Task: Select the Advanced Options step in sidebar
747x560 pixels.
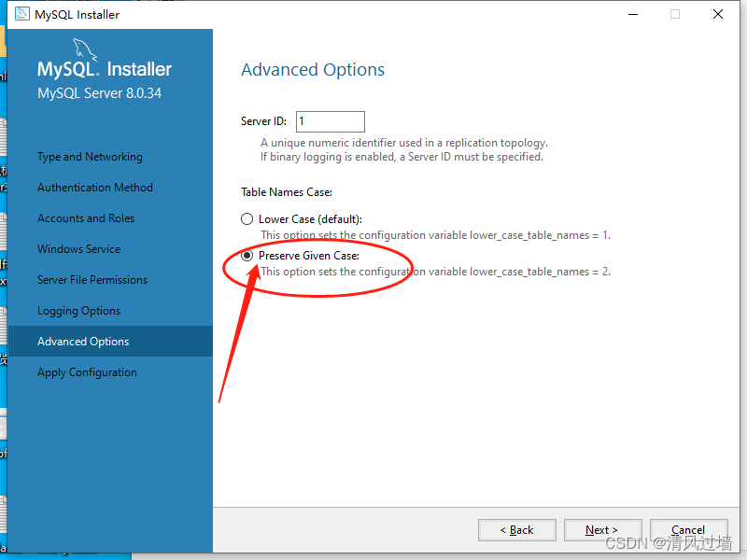Action: 110,342
